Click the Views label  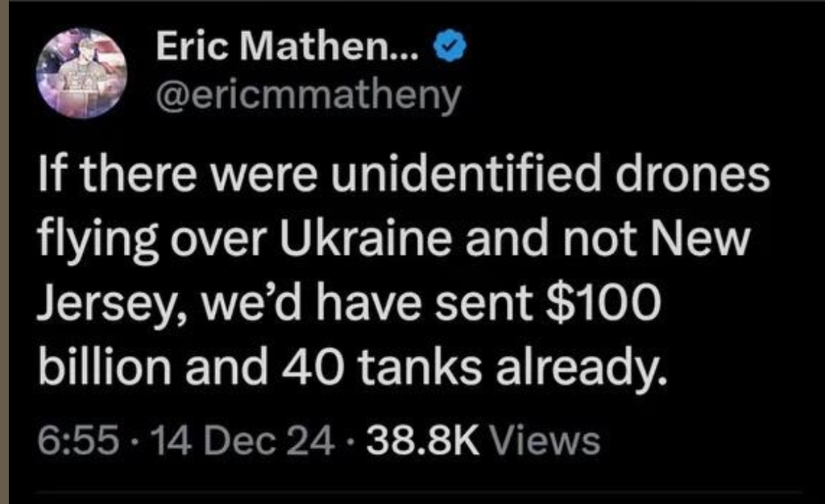click(x=545, y=440)
